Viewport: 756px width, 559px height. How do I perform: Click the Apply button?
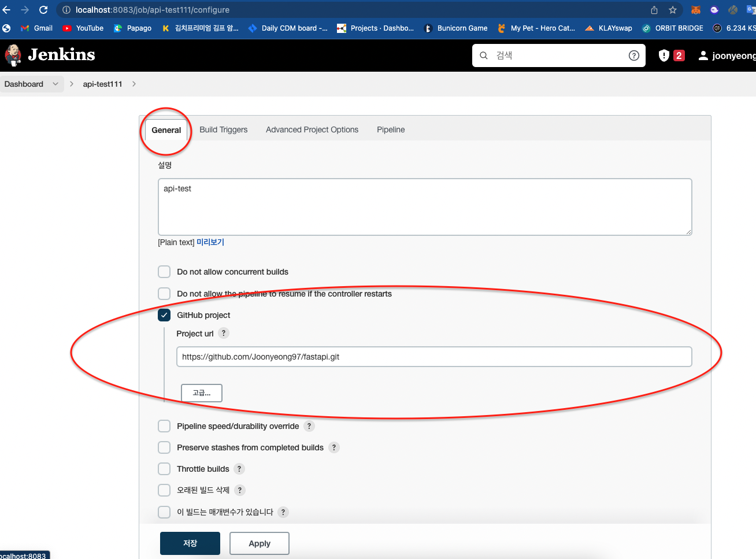(x=260, y=543)
